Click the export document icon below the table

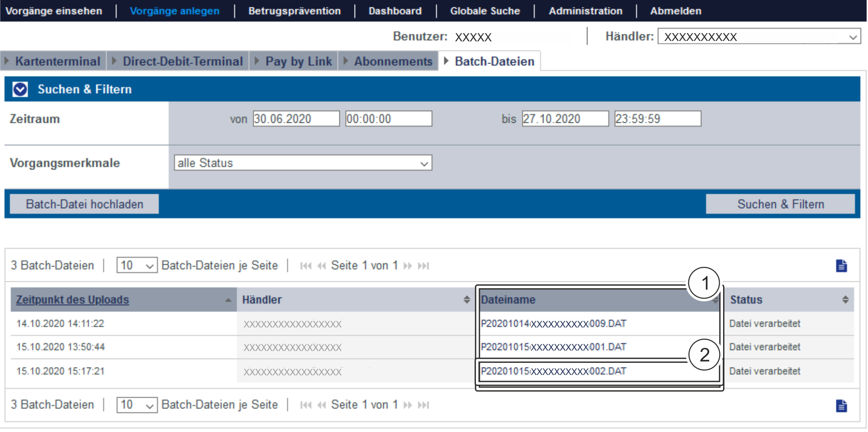click(841, 405)
